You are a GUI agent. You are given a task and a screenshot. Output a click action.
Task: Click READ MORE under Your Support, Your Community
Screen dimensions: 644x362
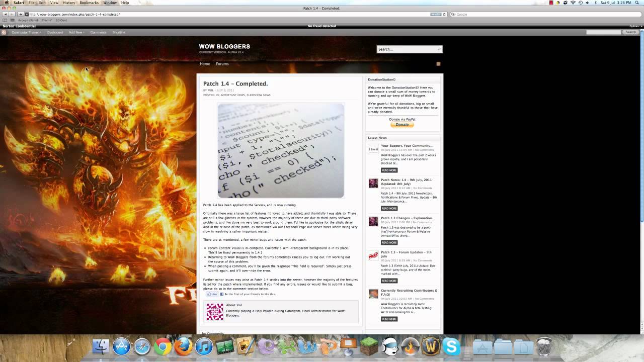389,170
